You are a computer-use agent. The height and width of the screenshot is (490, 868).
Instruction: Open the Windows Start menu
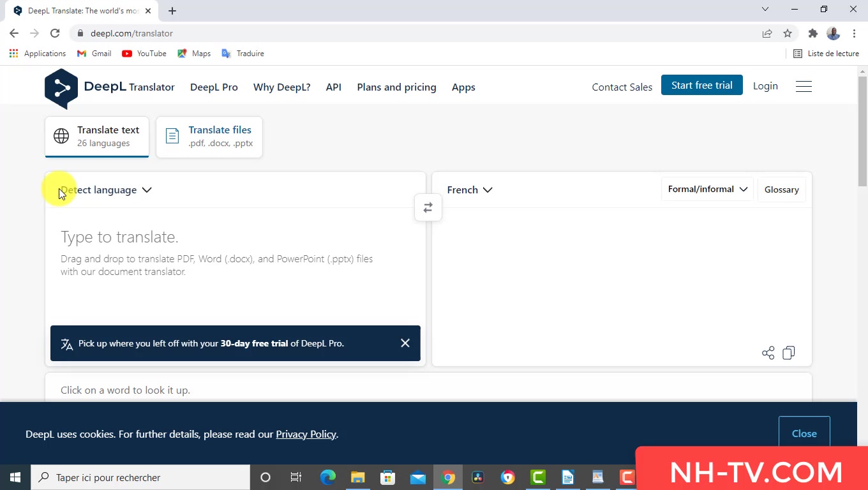coord(15,477)
